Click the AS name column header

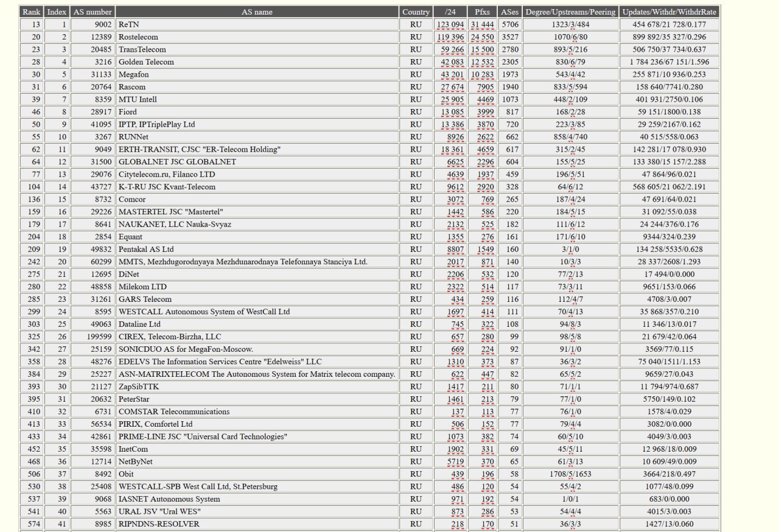point(257,12)
